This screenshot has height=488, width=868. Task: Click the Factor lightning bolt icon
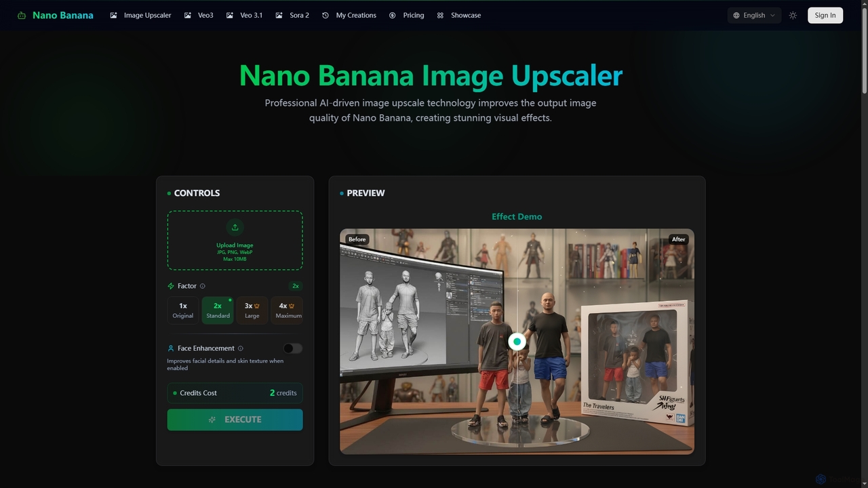tap(171, 286)
